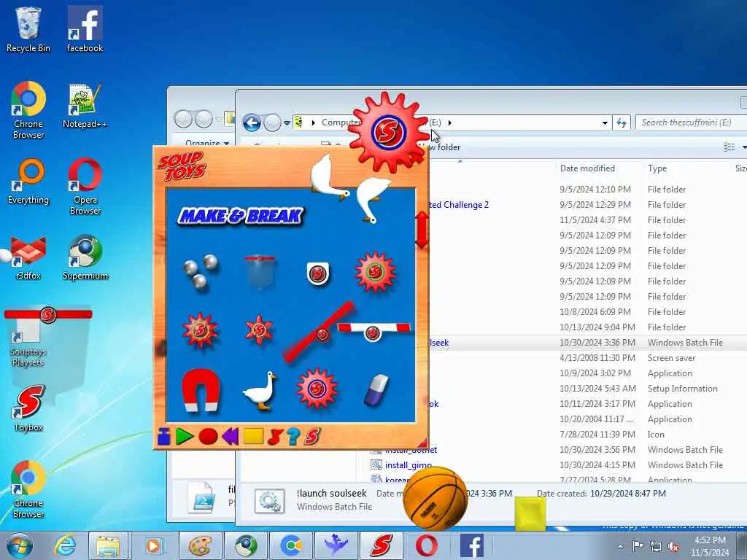Expand the address bar history dropdown
This screenshot has width=747, height=560.
point(605,122)
